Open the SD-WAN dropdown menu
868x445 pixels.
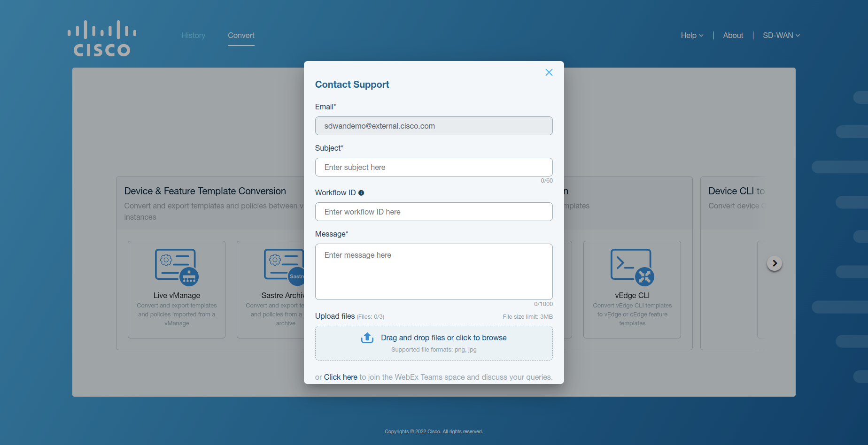point(781,36)
